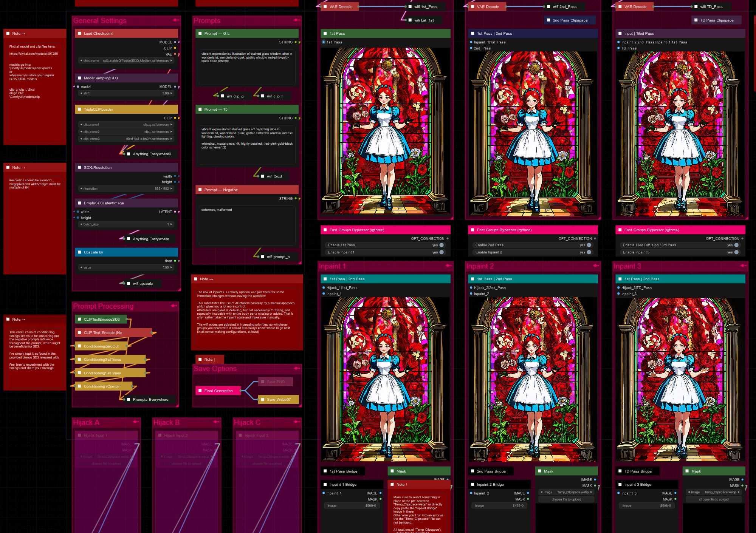
Task: Collapse the Save Webp97 node square
Action: (263, 400)
